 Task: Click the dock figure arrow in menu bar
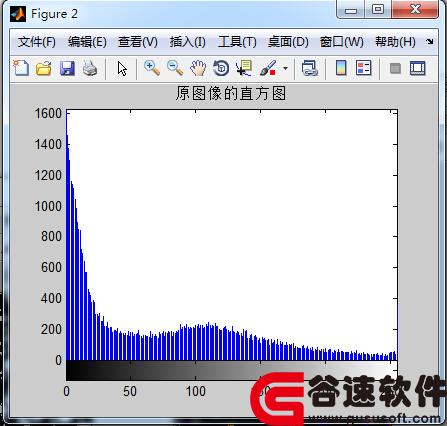pyautogui.click(x=430, y=42)
